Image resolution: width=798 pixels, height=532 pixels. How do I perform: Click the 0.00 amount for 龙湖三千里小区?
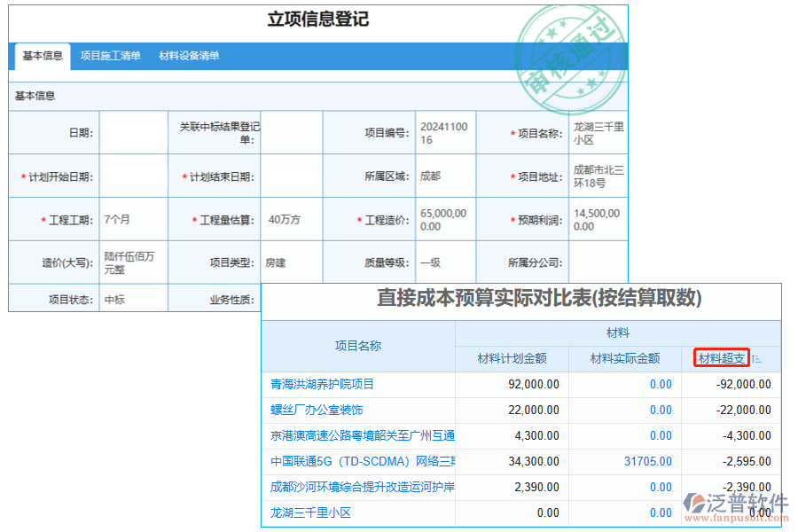pos(661,512)
